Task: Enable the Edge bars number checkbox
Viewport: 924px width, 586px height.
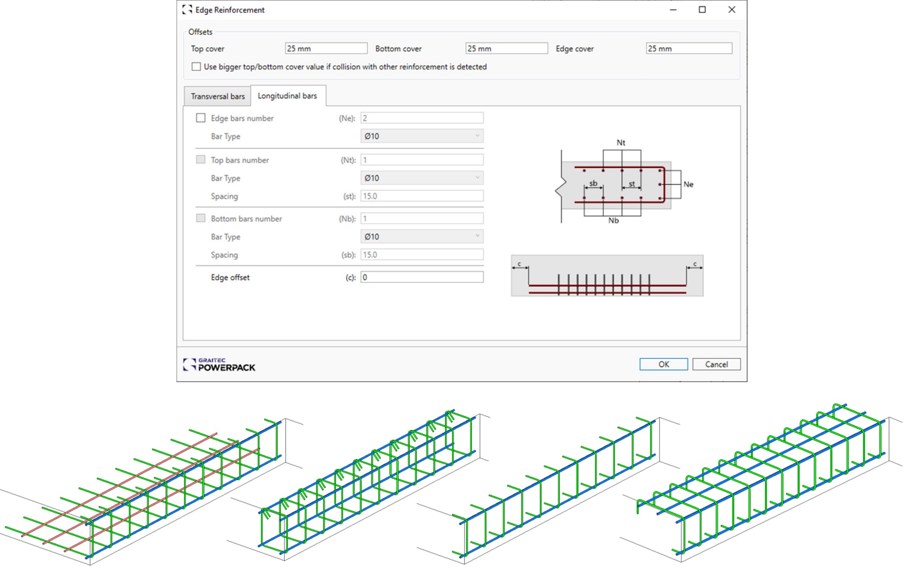Action: (201, 118)
